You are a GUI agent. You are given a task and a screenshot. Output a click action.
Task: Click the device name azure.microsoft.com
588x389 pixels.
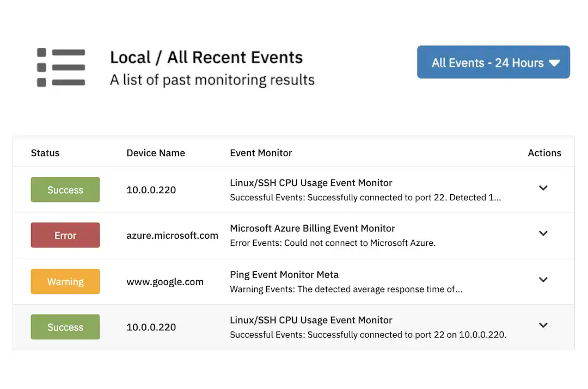[172, 235]
